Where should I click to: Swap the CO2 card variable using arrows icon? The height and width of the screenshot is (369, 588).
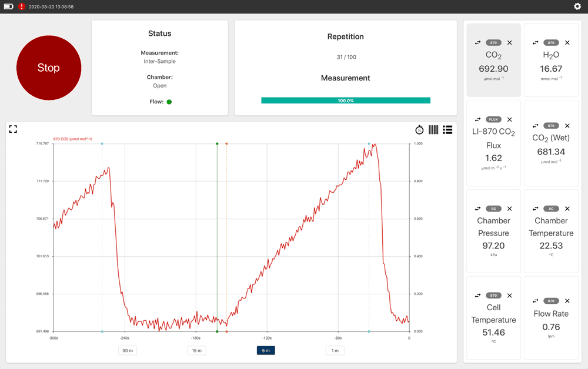coord(478,42)
